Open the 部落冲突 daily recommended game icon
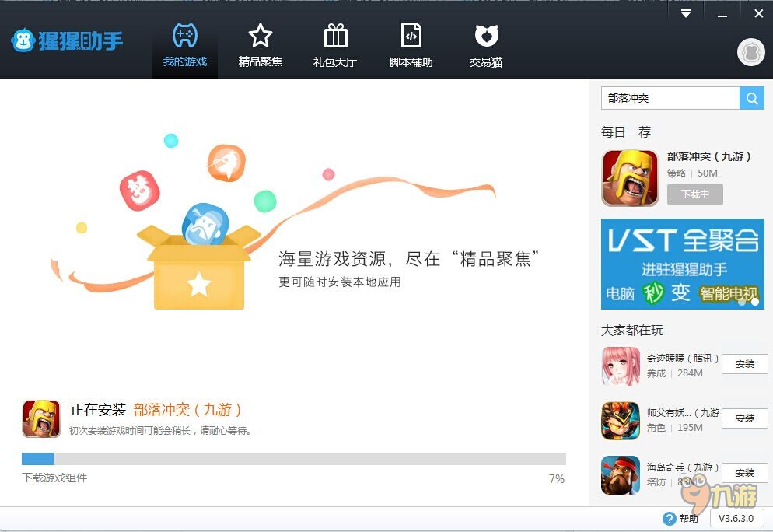Image resolution: width=773 pixels, height=532 pixels. click(630, 178)
